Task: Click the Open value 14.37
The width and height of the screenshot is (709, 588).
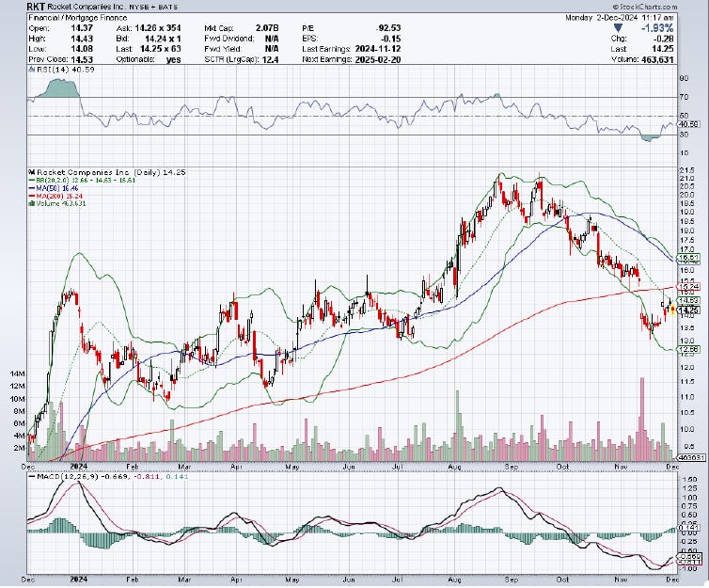Action: pyautogui.click(x=82, y=28)
